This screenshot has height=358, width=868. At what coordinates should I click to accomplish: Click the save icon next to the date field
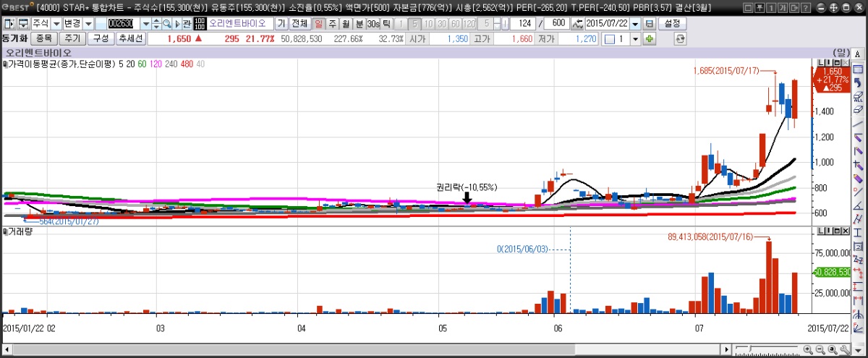pos(649,24)
